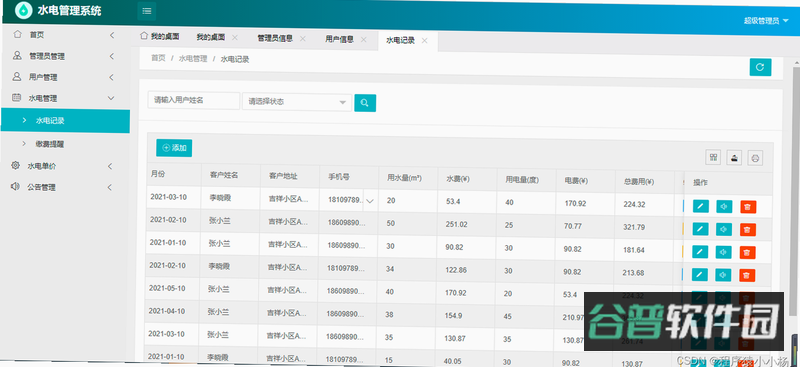Open 管理员管理 in the sidebar
This screenshot has height=367, width=800.
coord(47,56)
